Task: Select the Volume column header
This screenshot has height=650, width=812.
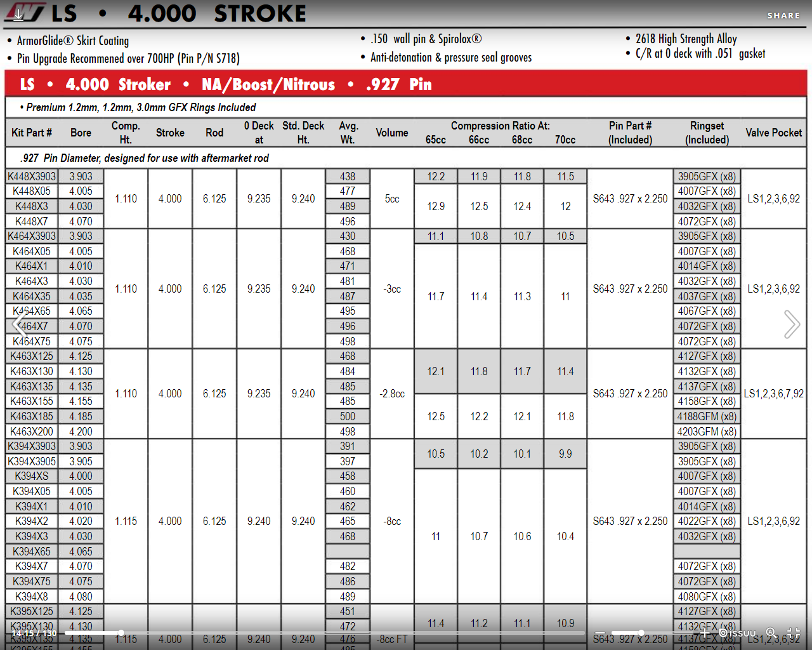Action: pos(392,133)
